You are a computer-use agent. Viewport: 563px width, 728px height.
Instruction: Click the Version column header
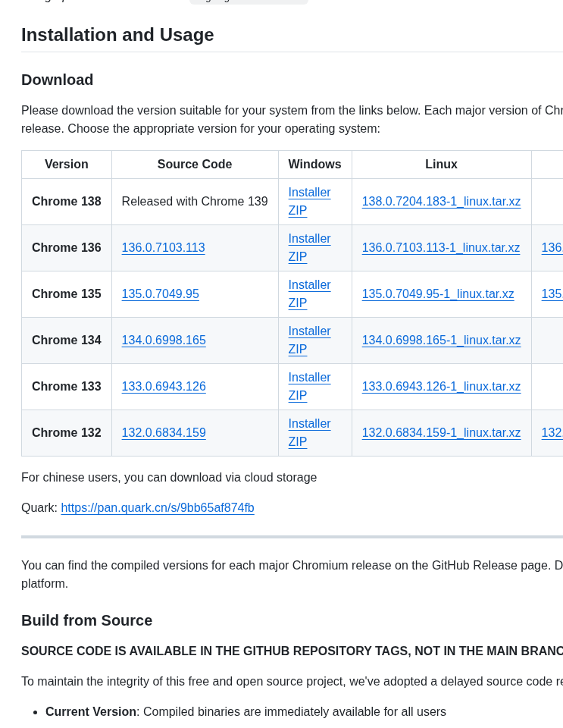(x=67, y=165)
